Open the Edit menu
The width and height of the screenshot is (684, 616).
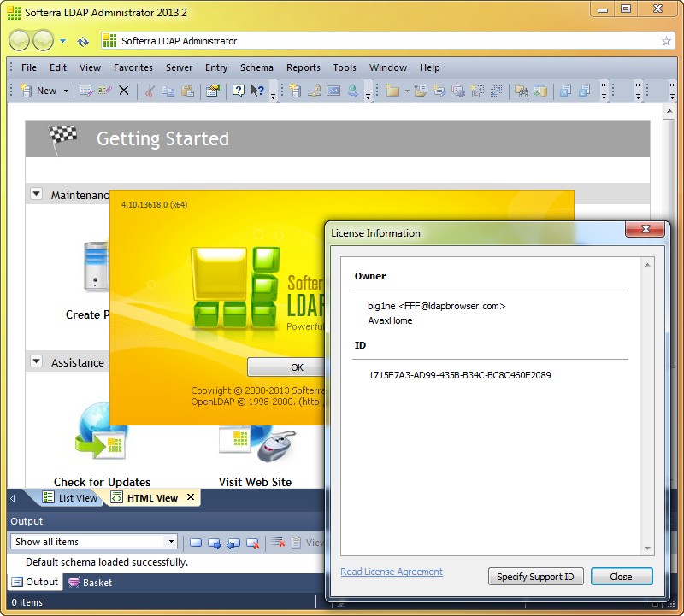[58, 67]
